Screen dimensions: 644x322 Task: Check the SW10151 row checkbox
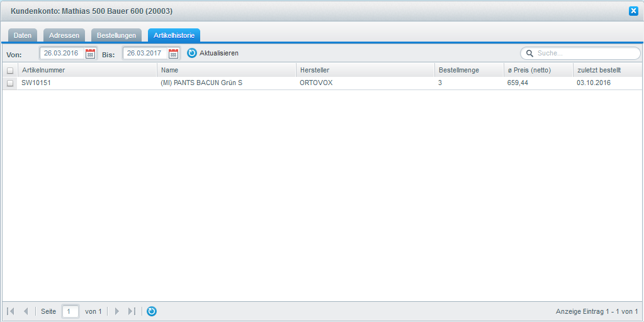tap(10, 83)
